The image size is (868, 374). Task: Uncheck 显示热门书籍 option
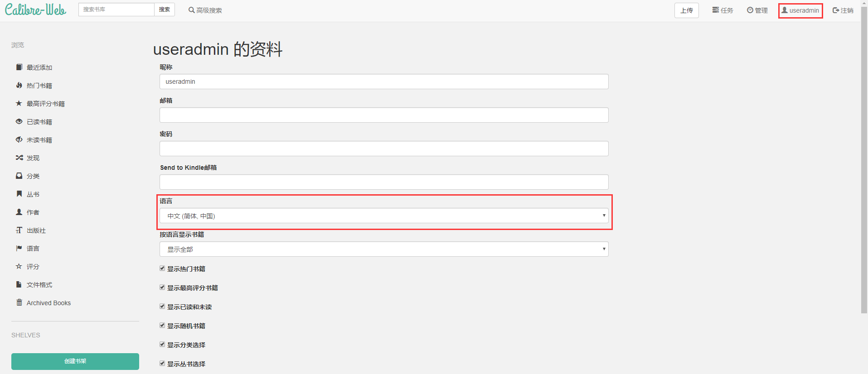pos(162,268)
